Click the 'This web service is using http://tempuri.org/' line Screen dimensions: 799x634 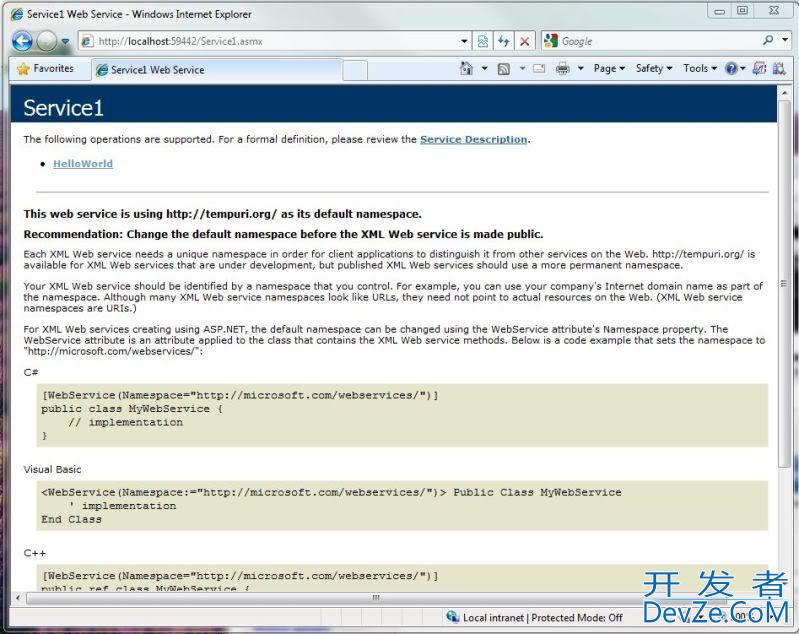tap(223, 214)
